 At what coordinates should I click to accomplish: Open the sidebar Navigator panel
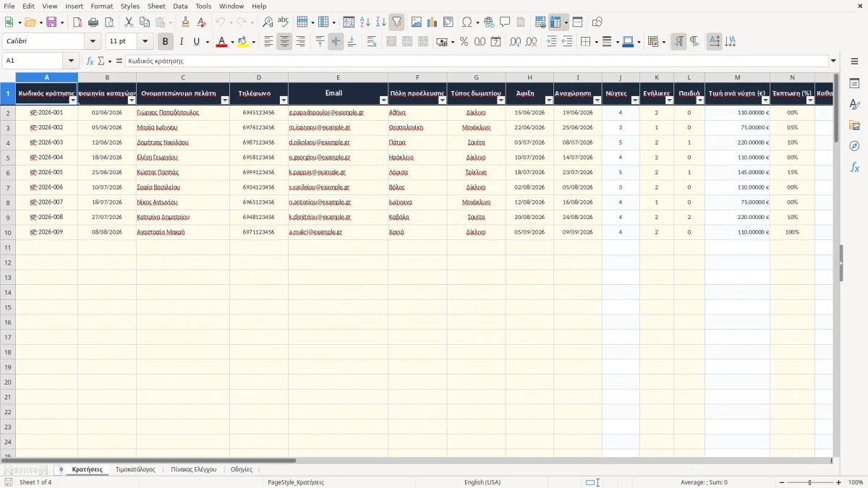(x=854, y=146)
